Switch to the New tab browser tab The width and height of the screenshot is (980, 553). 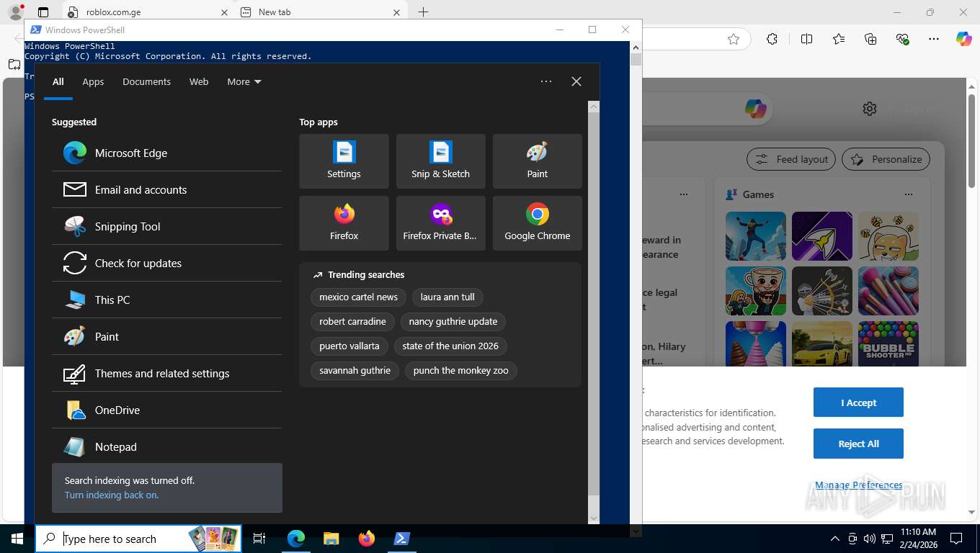(x=320, y=12)
